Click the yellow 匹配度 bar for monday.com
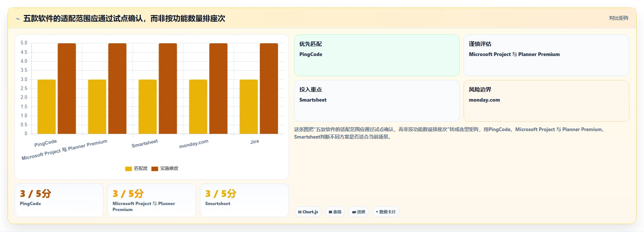The image size is (644, 232). point(198,106)
